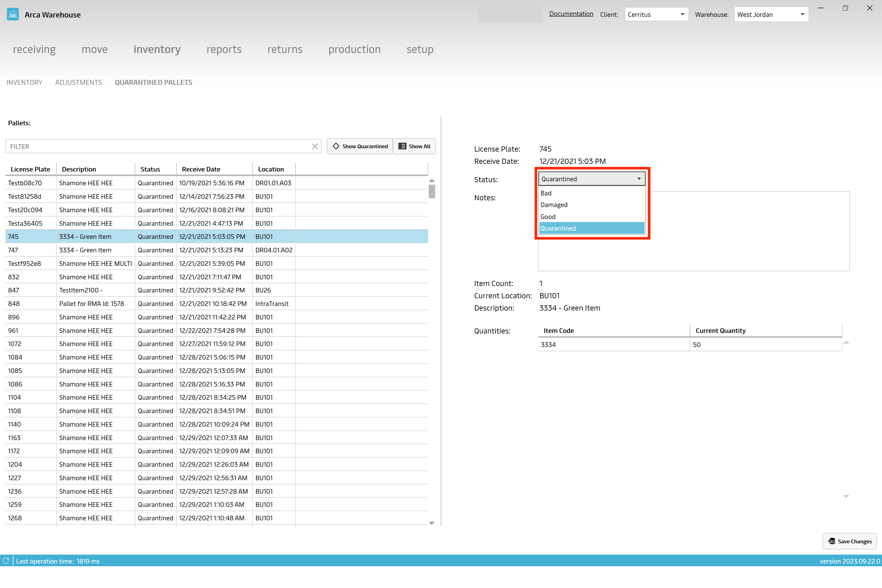Select pallet row 1072
This screenshot has width=882, height=588.
pos(217,344)
